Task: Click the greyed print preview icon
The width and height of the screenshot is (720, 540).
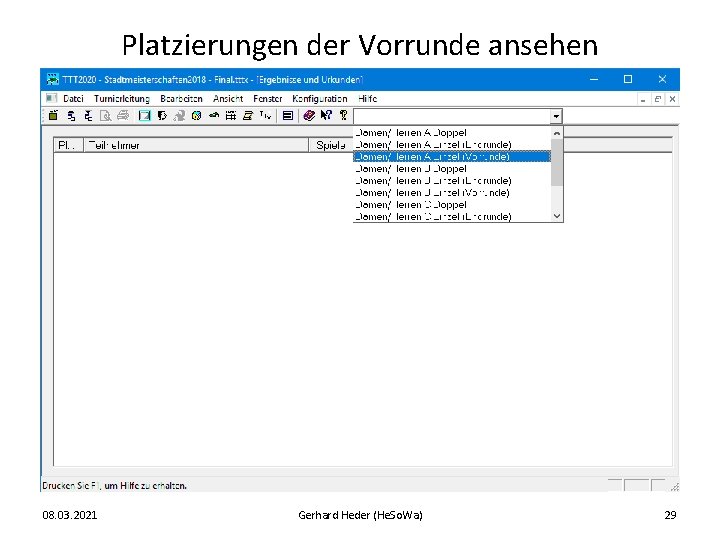Action: click(106, 116)
